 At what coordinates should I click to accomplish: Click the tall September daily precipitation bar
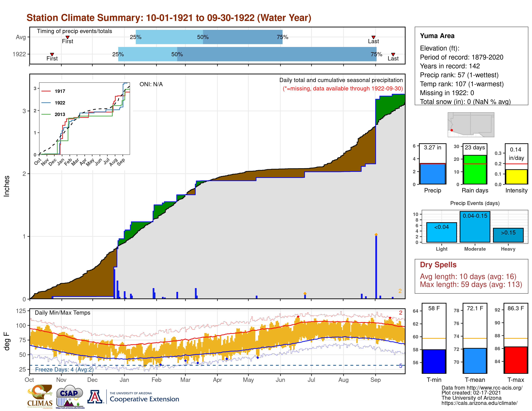coord(376,267)
